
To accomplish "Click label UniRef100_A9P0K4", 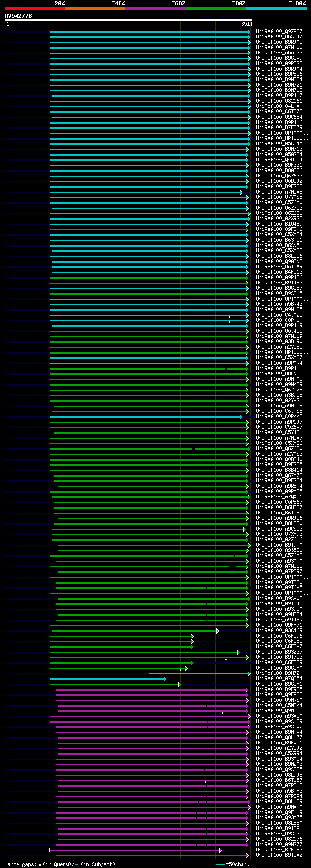I will tap(279, 363).
